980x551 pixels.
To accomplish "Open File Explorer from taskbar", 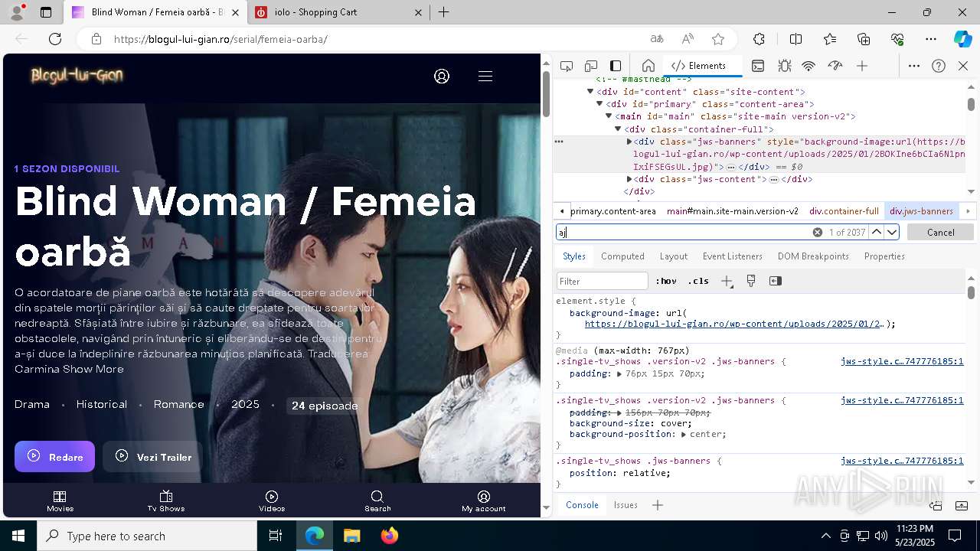I will (x=352, y=536).
